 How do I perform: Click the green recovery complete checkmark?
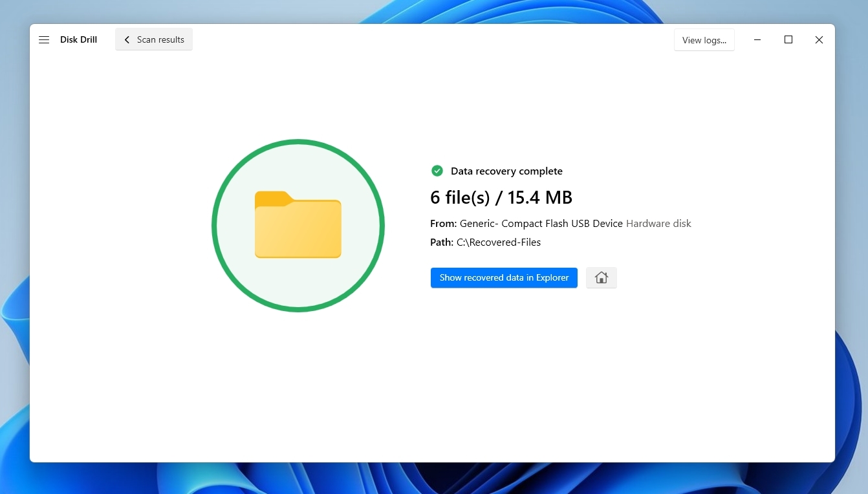tap(437, 171)
